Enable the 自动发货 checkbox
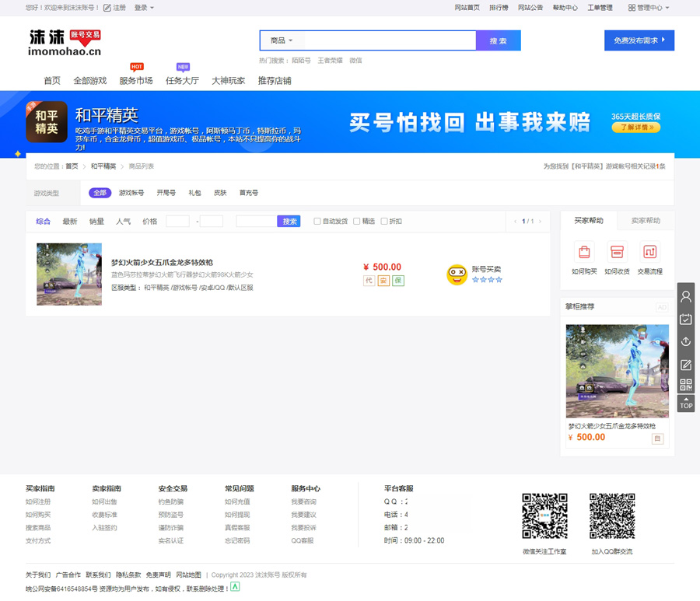Viewport: 700px width, 601px height. pyautogui.click(x=317, y=222)
